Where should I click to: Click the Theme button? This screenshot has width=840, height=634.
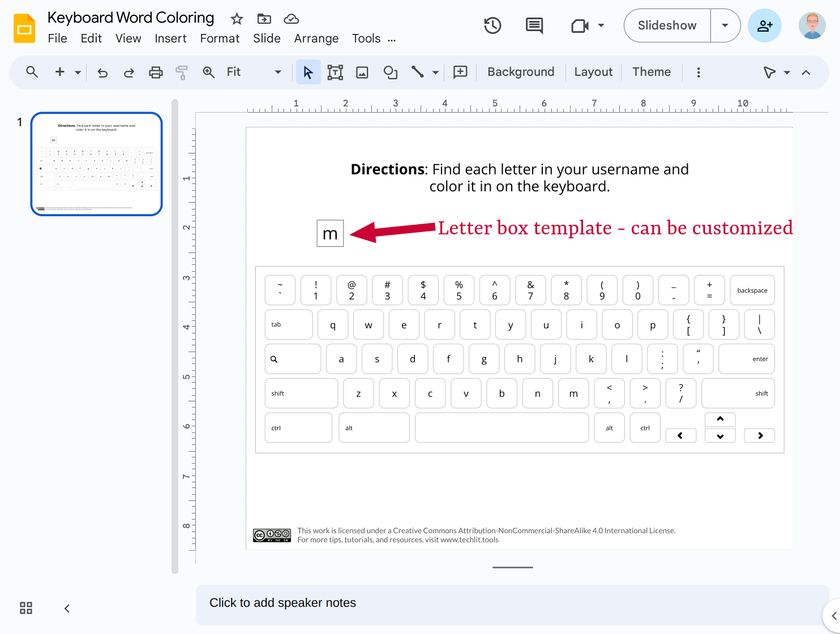click(652, 72)
